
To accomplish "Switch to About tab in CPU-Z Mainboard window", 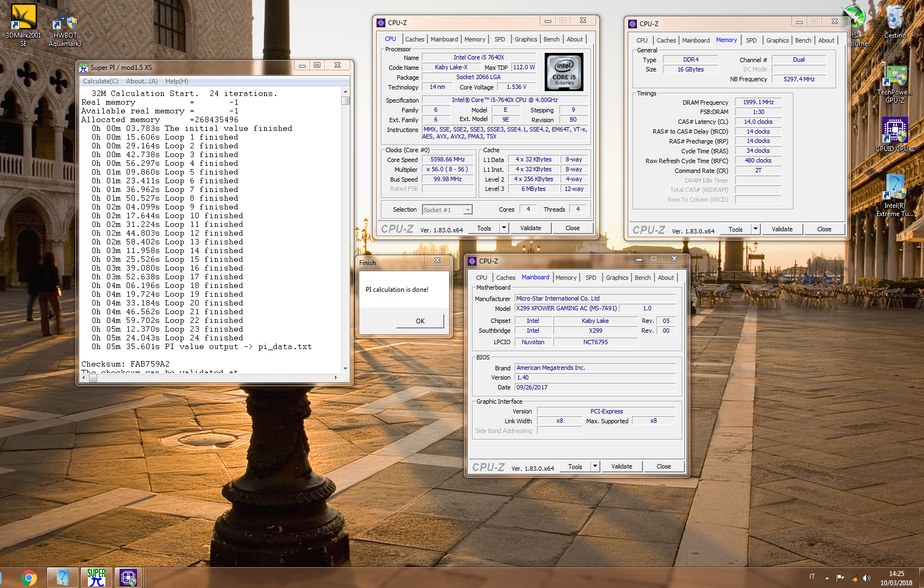I will 666,278.
